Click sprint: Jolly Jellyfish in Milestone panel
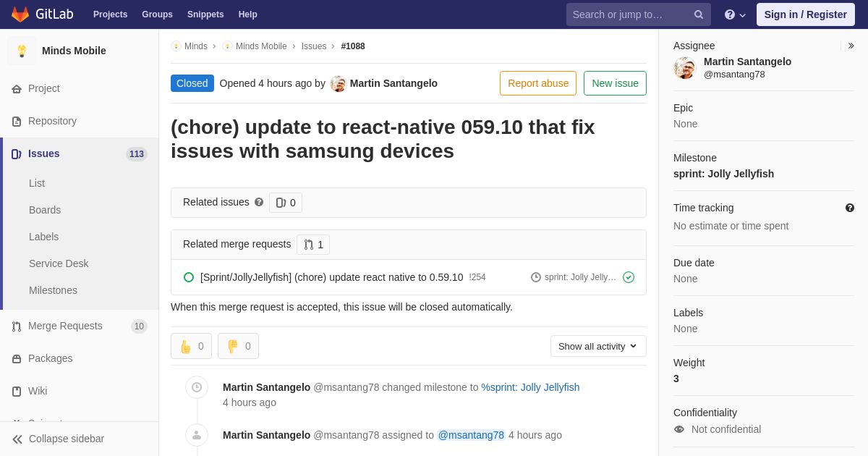Image resolution: width=868 pixels, height=456 pixels. (x=723, y=174)
